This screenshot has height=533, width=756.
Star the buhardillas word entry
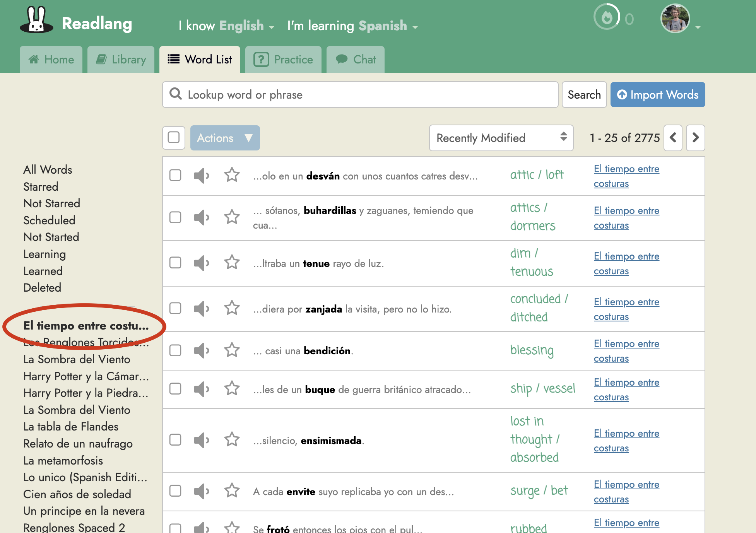(232, 217)
